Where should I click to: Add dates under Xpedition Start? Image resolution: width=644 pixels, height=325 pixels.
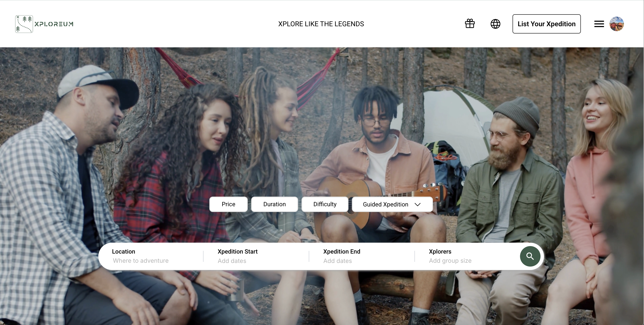(x=232, y=261)
